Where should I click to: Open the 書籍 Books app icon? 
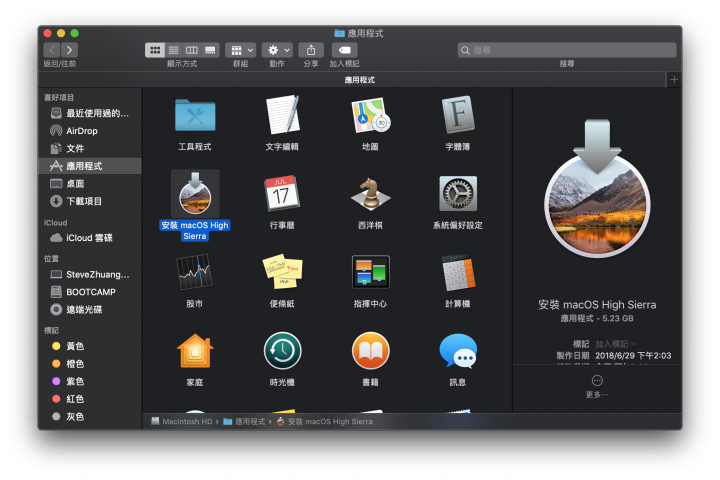coord(371,351)
